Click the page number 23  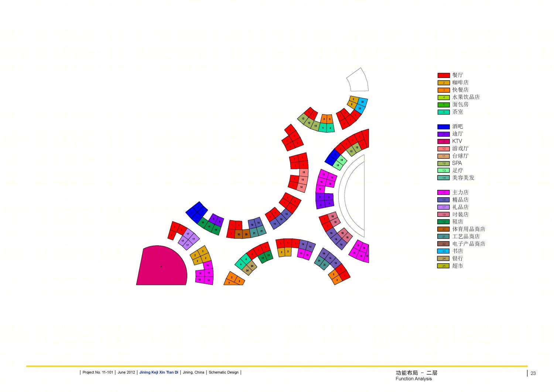533,373
